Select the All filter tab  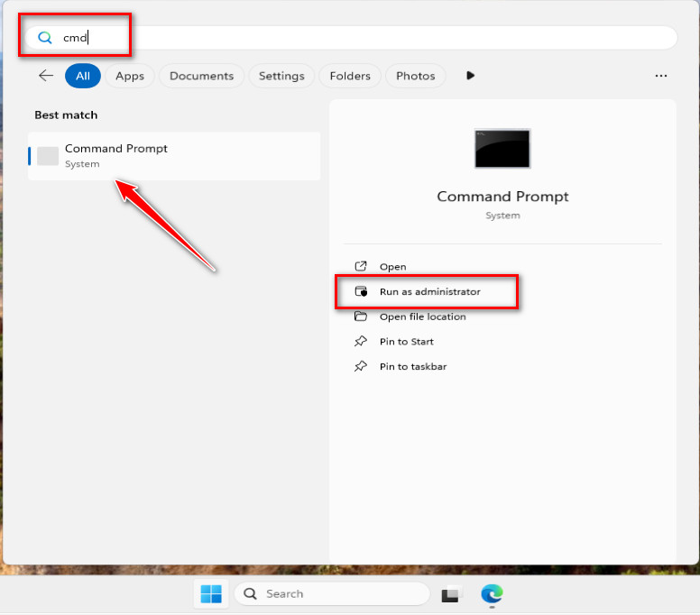pos(82,76)
